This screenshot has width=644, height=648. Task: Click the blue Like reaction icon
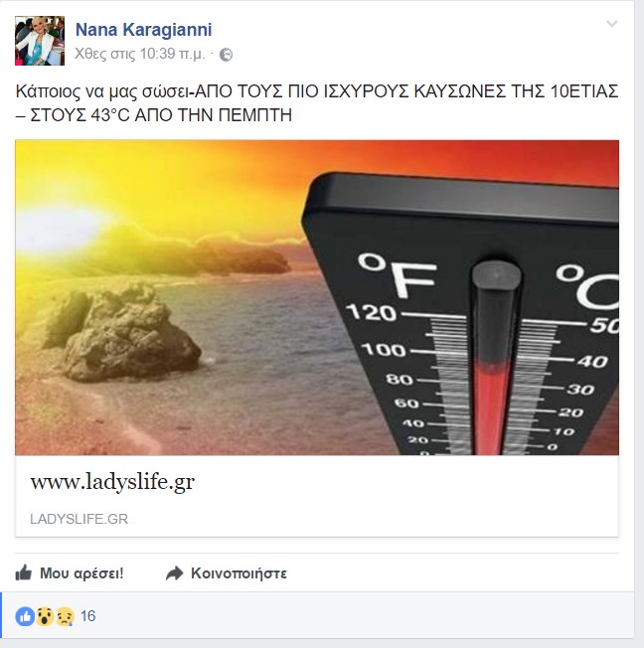click(x=25, y=616)
